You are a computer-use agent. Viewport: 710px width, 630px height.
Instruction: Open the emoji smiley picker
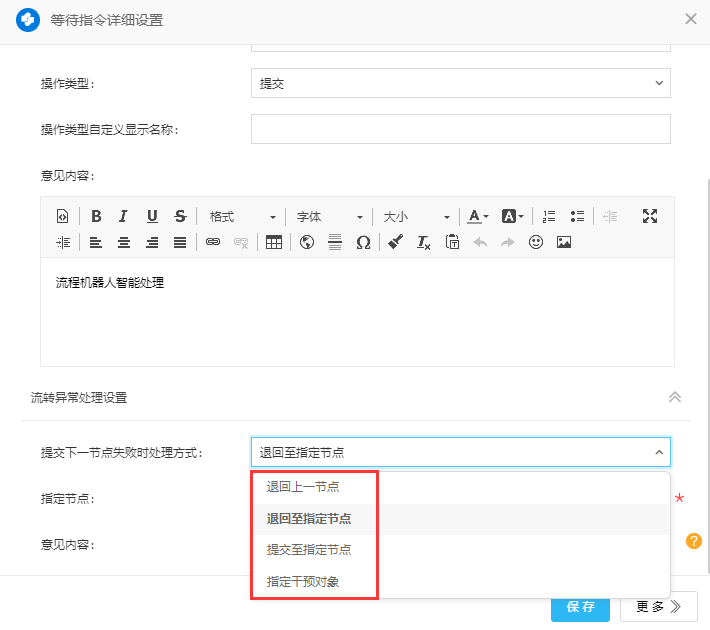pos(536,242)
